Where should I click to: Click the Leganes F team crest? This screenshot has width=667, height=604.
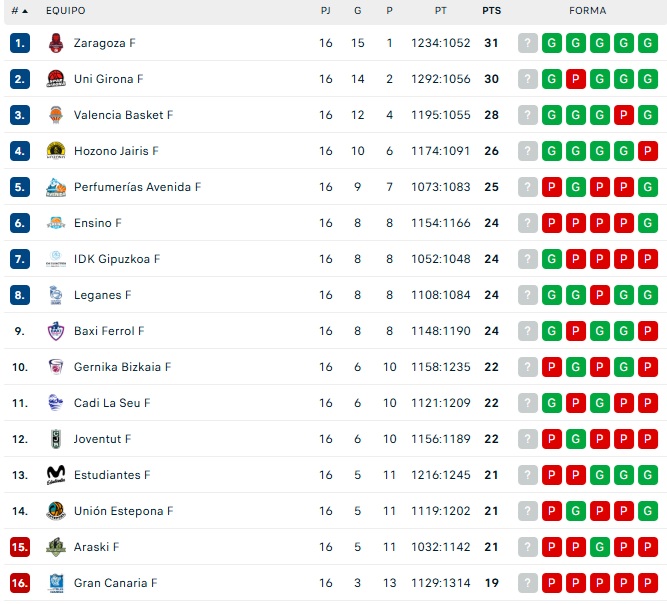56,295
